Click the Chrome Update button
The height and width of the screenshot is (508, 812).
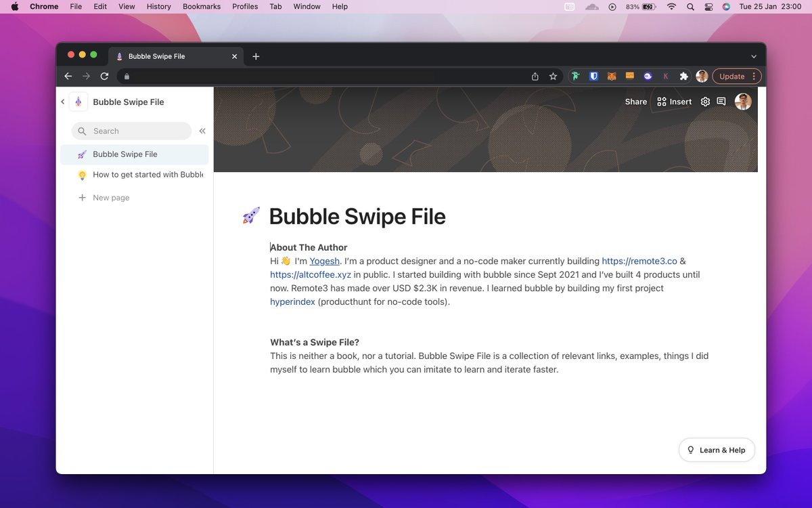point(737,77)
